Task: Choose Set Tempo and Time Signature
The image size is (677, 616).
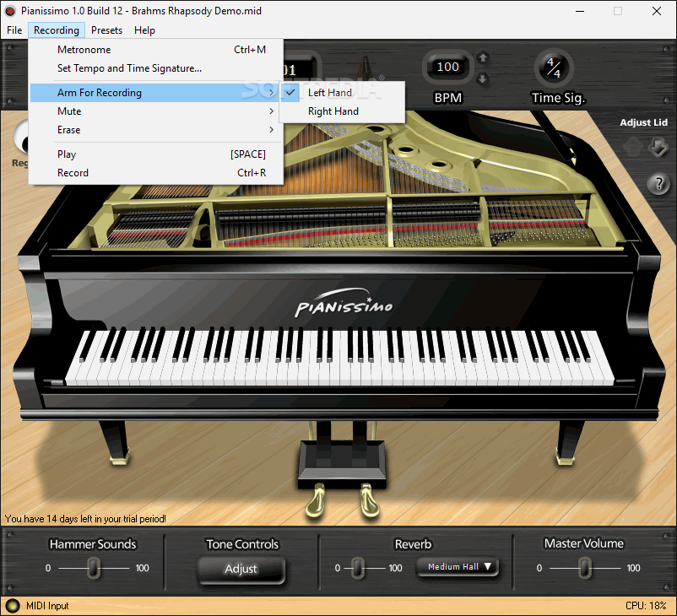Action: pos(156,68)
